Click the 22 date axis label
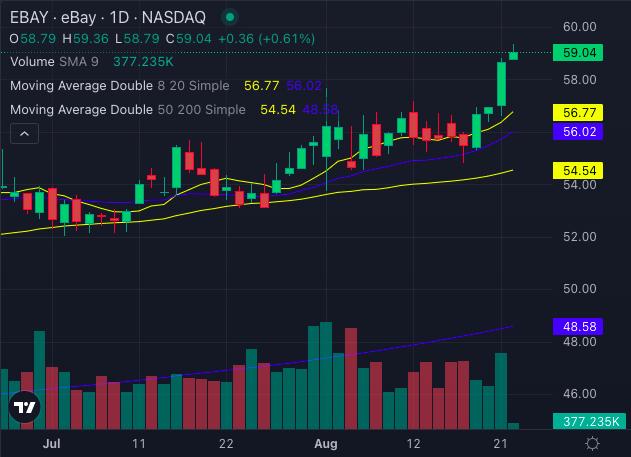 click(226, 444)
